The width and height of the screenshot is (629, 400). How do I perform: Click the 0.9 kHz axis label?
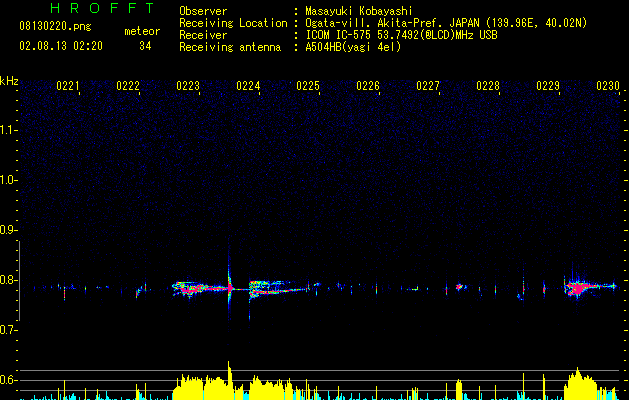(8, 230)
